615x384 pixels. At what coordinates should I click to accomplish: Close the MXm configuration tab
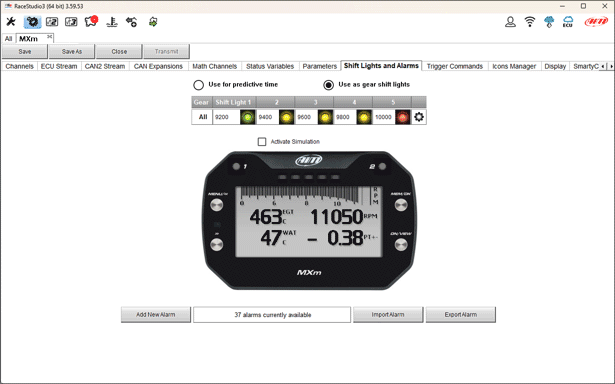coord(49,36)
